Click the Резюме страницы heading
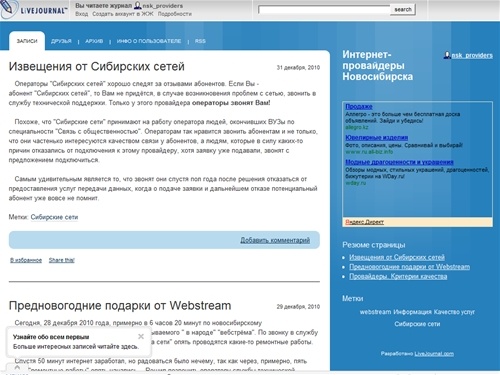Image resolution: width=500 pixels, height=375 pixels. 374,245
